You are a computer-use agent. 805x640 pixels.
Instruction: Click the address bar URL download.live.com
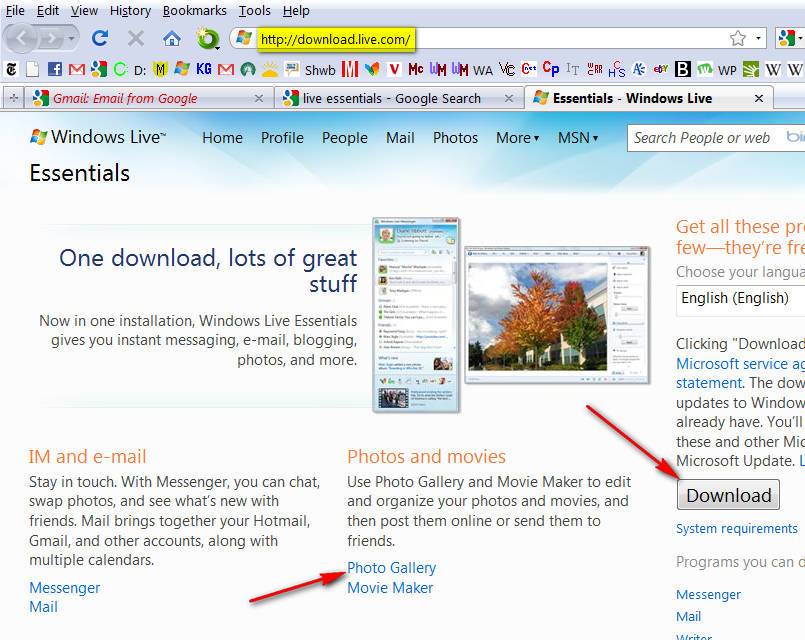point(336,39)
